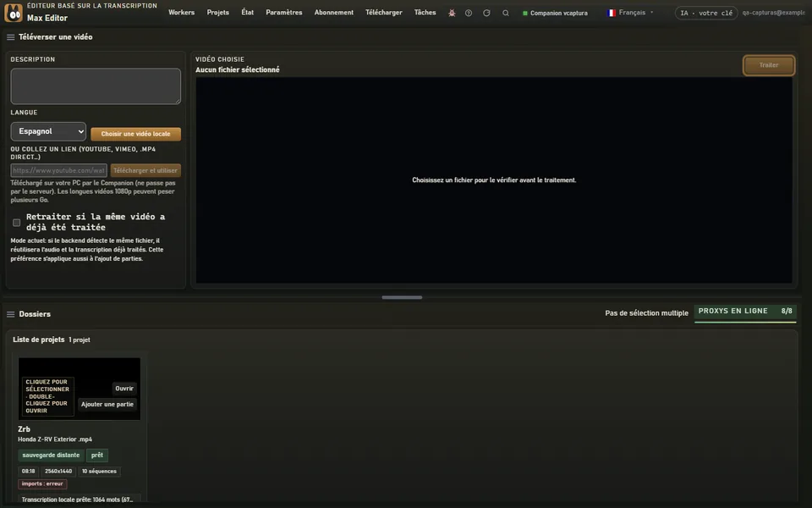Open the Projets menu
Viewport: 812px width, 508px height.
pos(217,13)
